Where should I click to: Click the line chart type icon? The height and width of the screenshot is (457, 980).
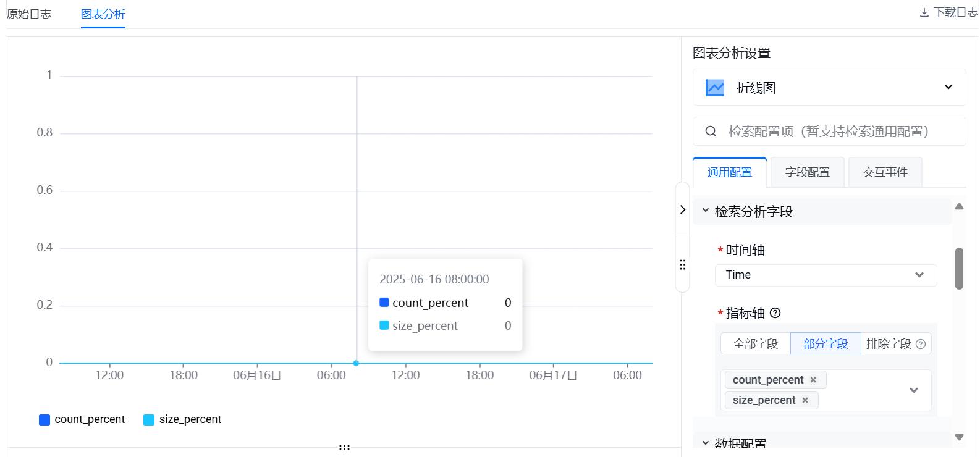715,88
